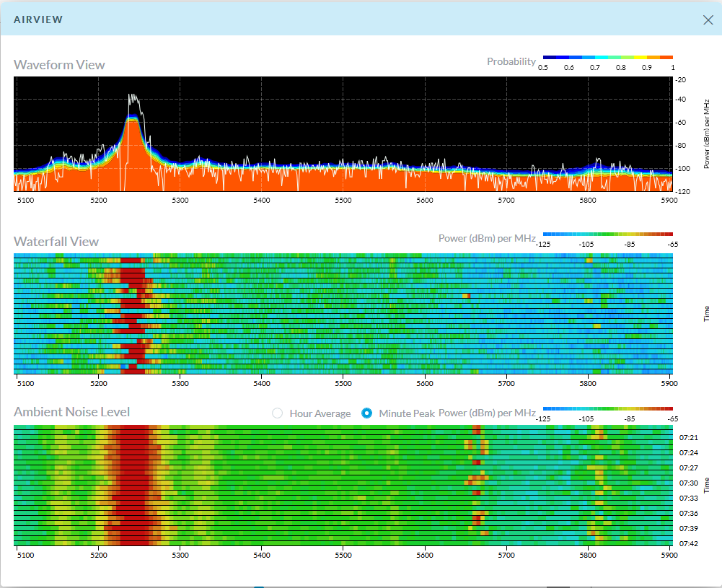The image size is (722, 588).
Task: Select the Minute Peak radio button
Action: pyautogui.click(x=366, y=413)
